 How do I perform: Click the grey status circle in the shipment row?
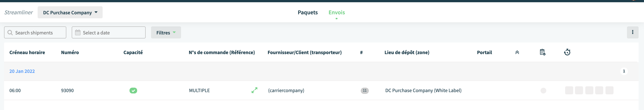click(x=543, y=91)
